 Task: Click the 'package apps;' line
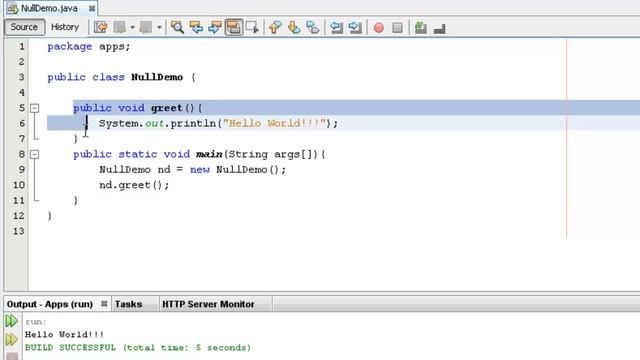pyautogui.click(x=89, y=47)
